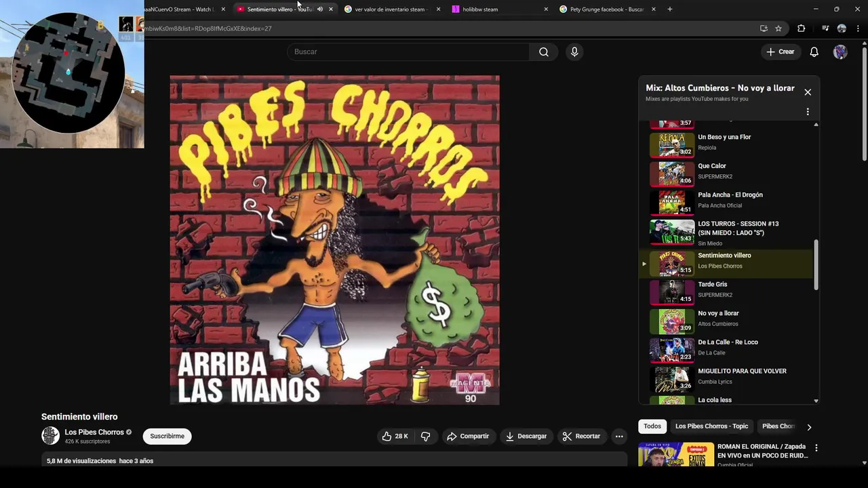Close the Sentimiento villero YouTube tab
The image size is (868, 488).
click(x=331, y=9)
